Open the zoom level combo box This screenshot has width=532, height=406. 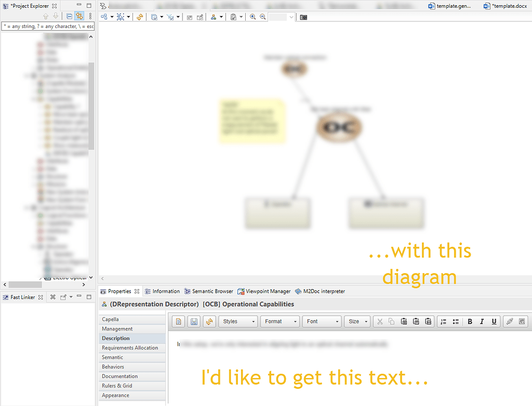click(x=281, y=16)
